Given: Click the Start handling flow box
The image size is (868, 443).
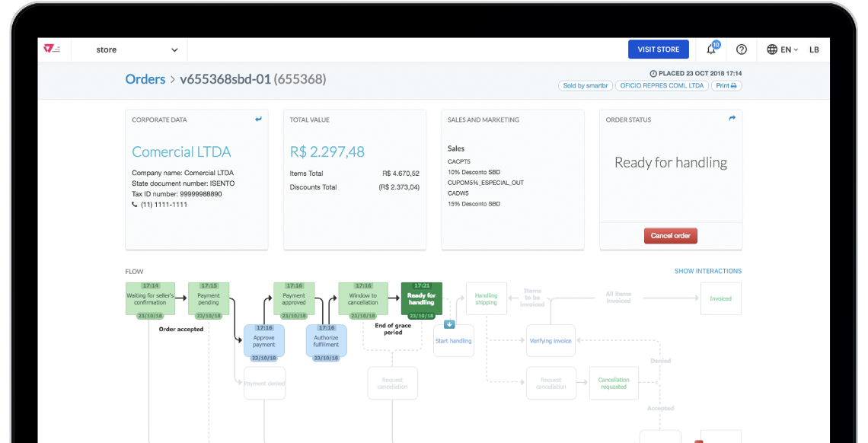Looking at the screenshot, I should pos(453,341).
